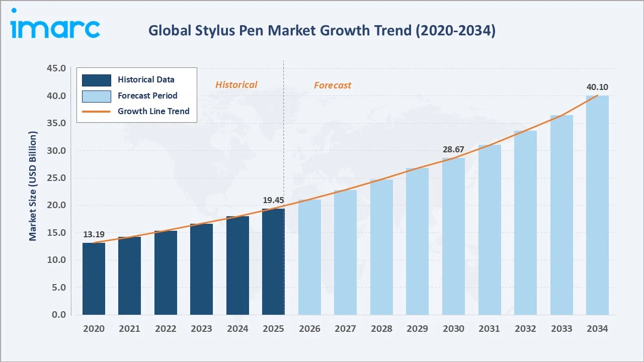Select the 2034 forecast bar
The image size is (644, 362).
click(597, 205)
